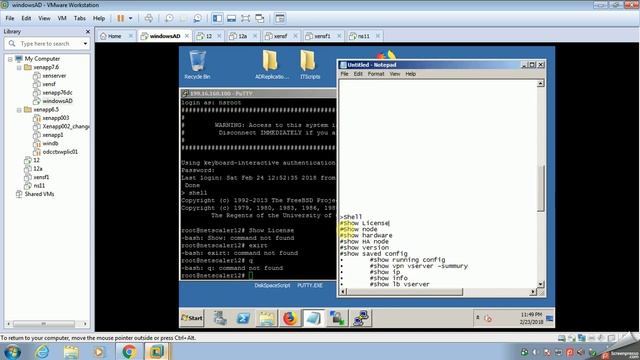The height and width of the screenshot is (360, 640).
Task: Open VMware File menu
Action: pos(10,18)
